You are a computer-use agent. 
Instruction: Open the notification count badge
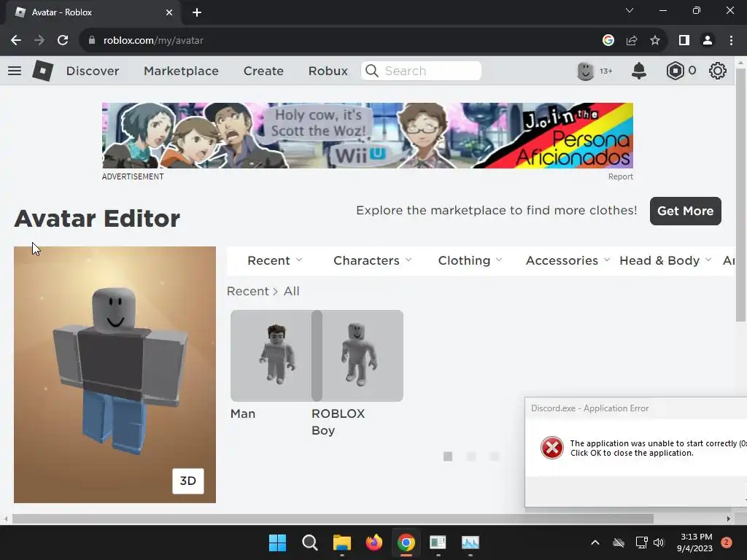(727, 542)
